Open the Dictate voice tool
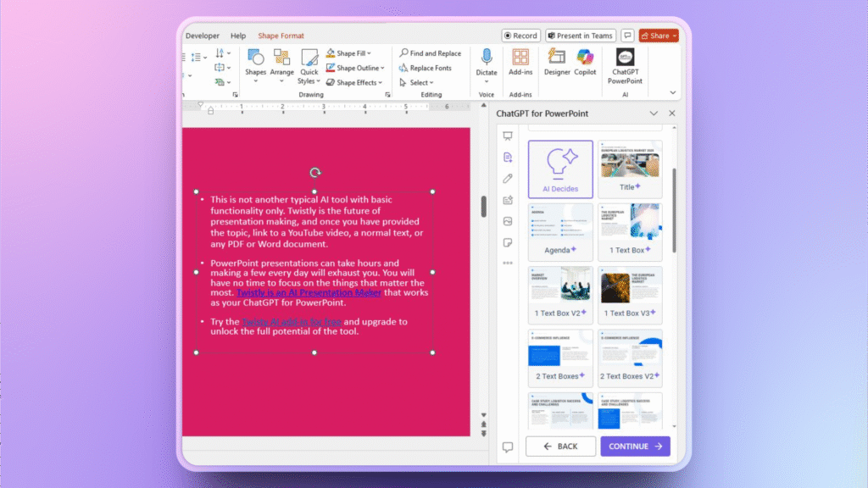Screen dimensions: 868x488 coord(486,64)
